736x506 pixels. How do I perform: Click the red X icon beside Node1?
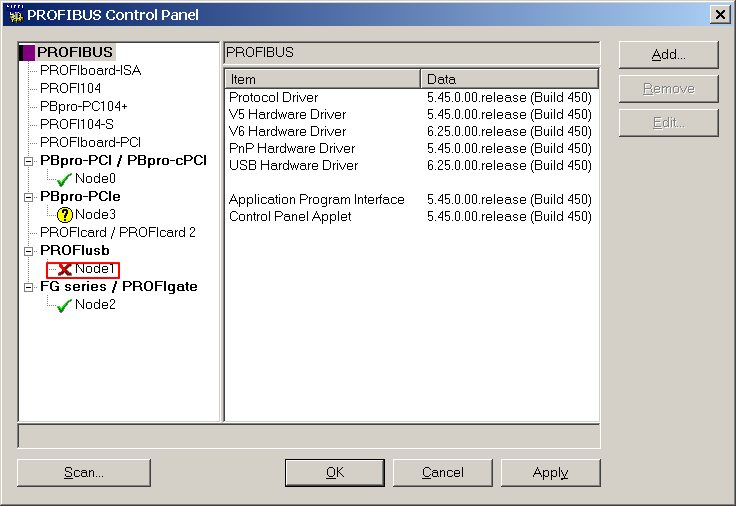[65, 269]
